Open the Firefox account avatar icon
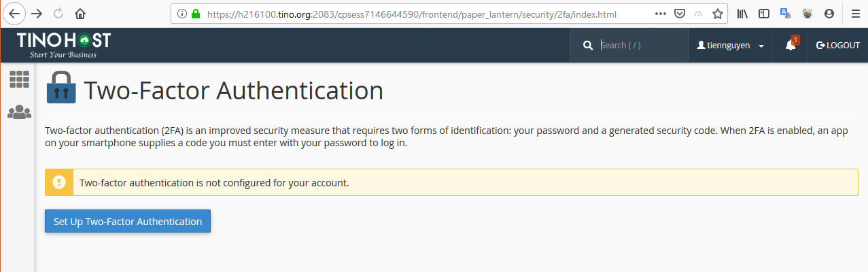The height and width of the screenshot is (272, 868). tap(829, 14)
